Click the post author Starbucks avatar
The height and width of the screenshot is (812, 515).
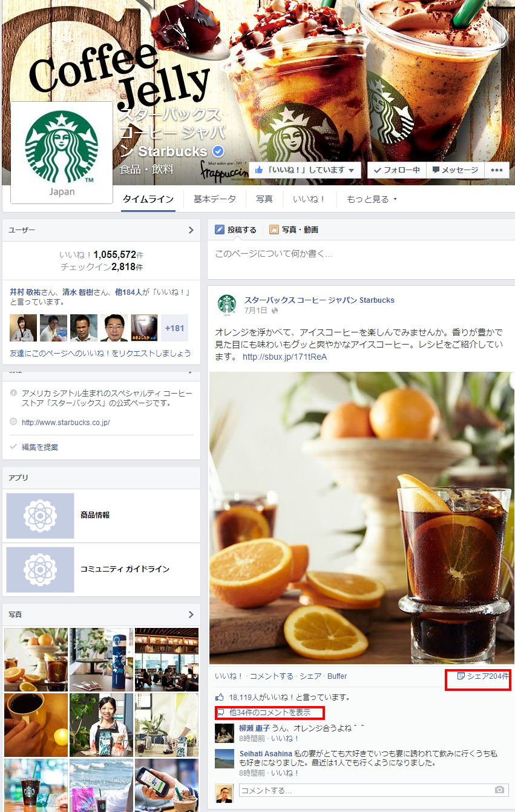pyautogui.click(x=227, y=305)
